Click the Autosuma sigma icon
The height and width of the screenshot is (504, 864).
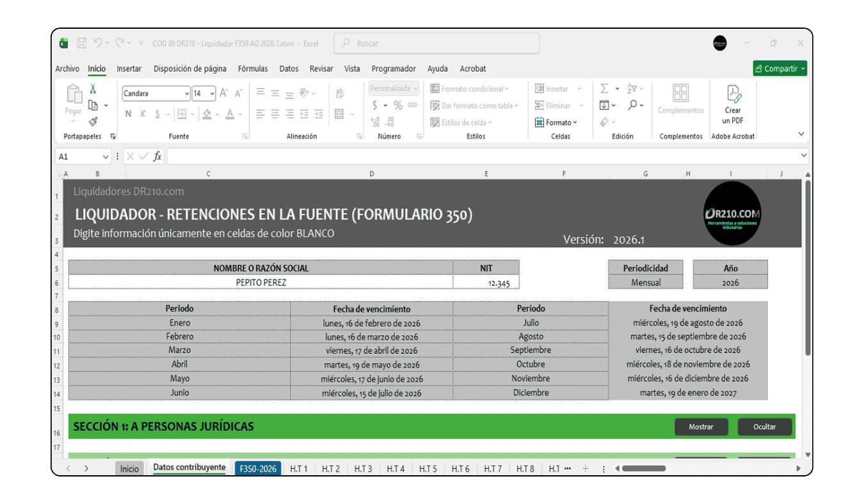click(x=604, y=88)
